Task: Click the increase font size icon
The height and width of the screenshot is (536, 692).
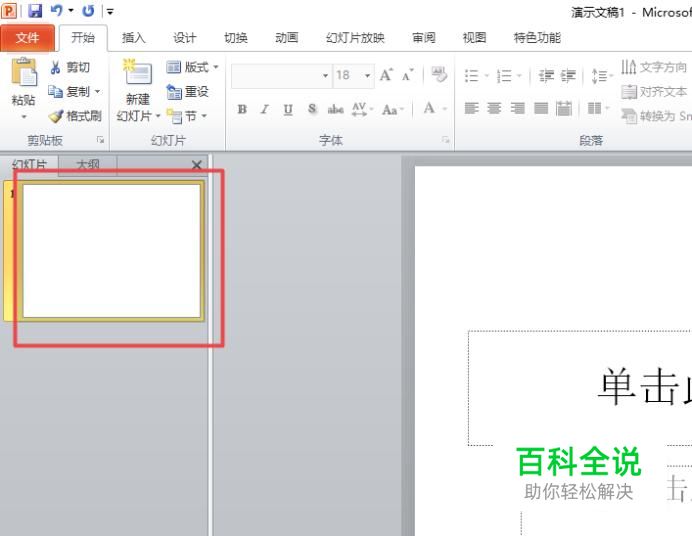Action: [x=386, y=75]
